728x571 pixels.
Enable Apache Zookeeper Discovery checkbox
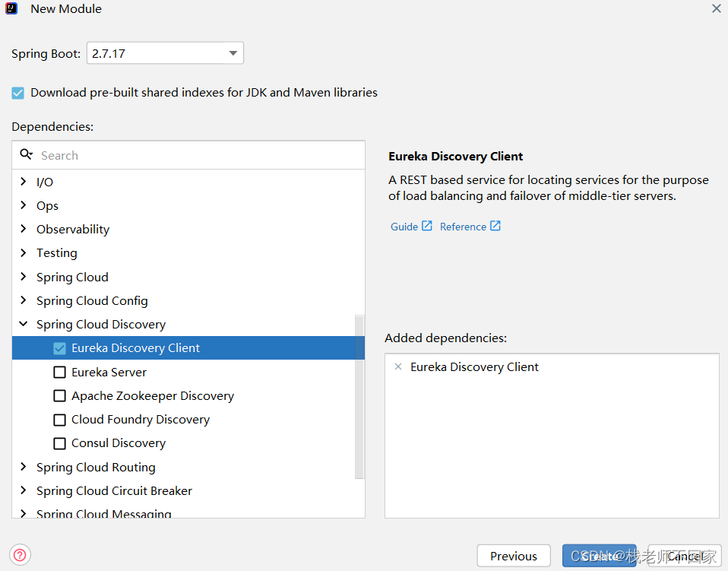[x=59, y=396]
